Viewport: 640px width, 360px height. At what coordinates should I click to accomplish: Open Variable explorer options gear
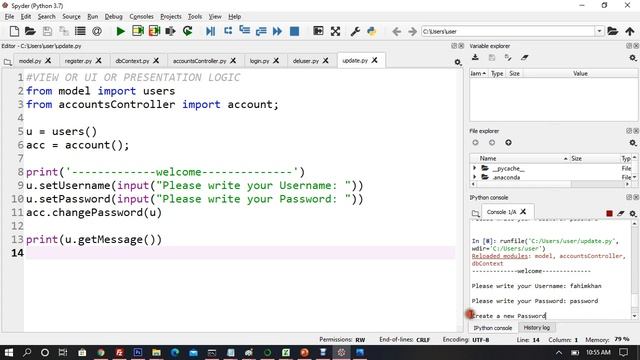pyautogui.click(x=633, y=58)
